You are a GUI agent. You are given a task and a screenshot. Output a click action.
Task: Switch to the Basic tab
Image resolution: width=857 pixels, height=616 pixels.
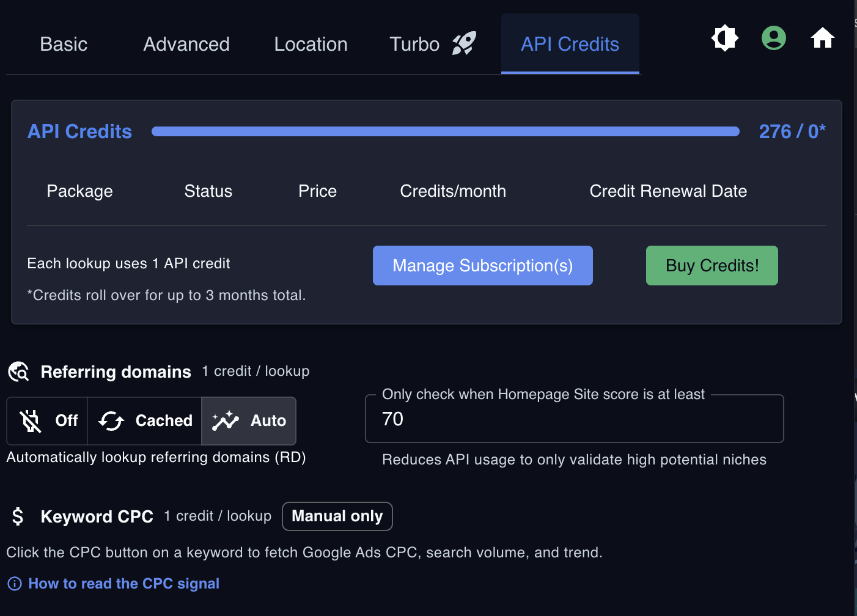click(64, 44)
